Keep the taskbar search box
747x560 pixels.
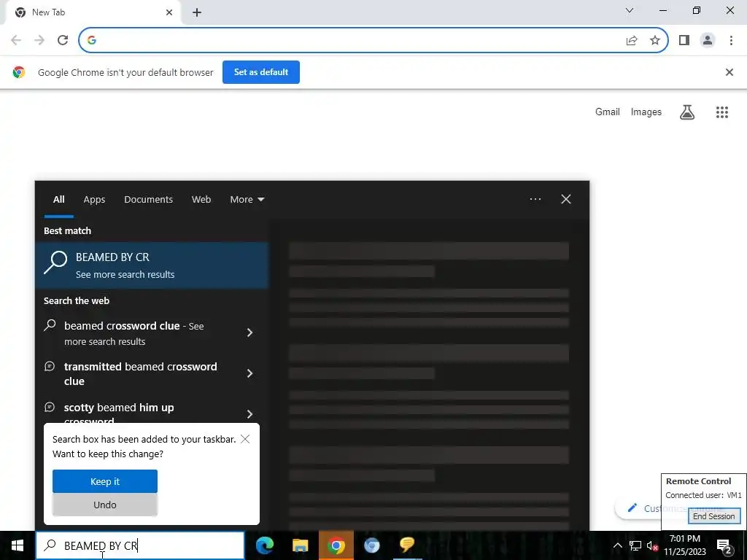coord(105,481)
